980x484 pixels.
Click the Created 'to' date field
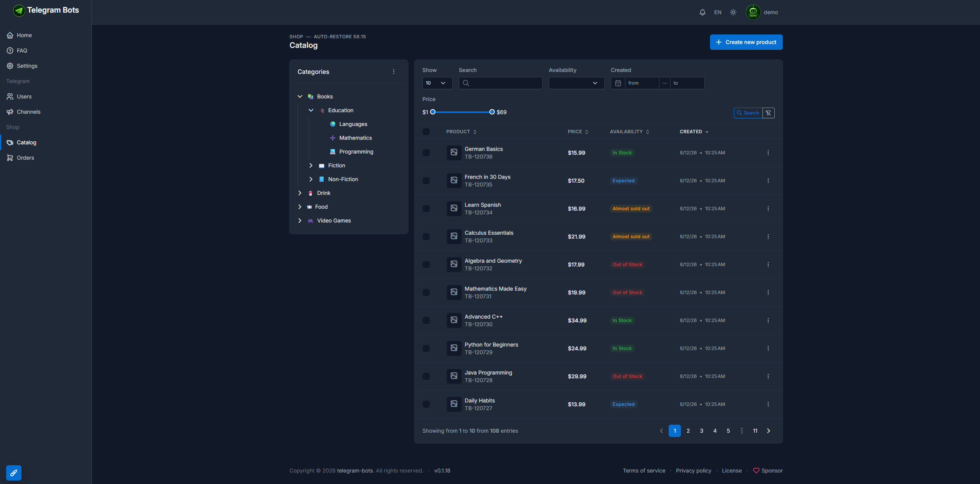pyautogui.click(x=687, y=83)
